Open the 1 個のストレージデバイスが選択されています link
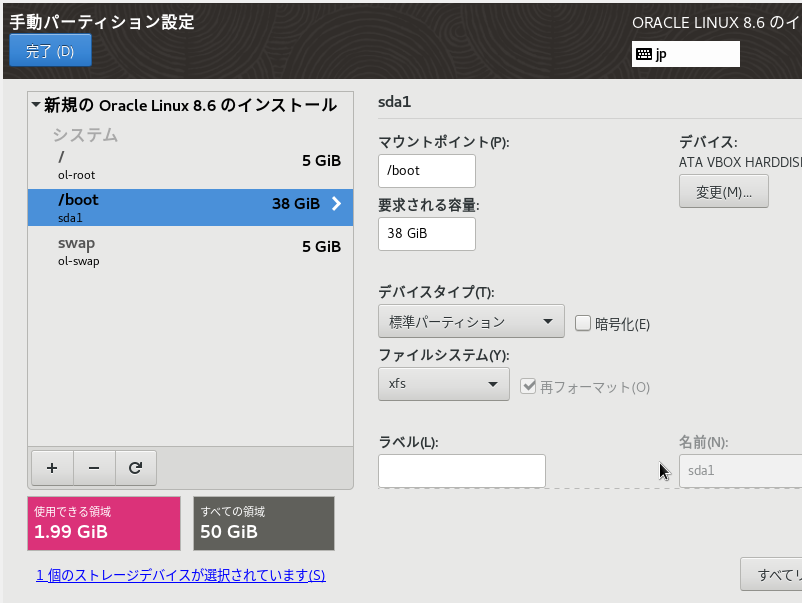This screenshot has height=603, width=802. pos(181,575)
